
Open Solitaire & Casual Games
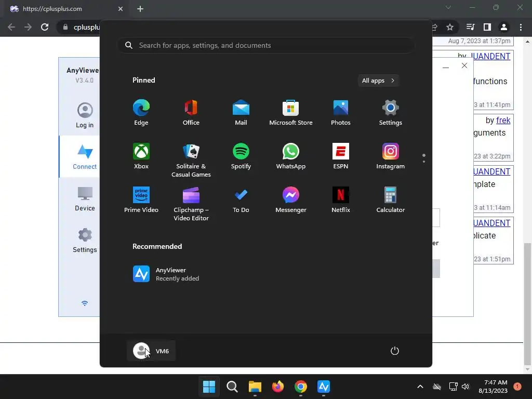pyautogui.click(x=191, y=160)
